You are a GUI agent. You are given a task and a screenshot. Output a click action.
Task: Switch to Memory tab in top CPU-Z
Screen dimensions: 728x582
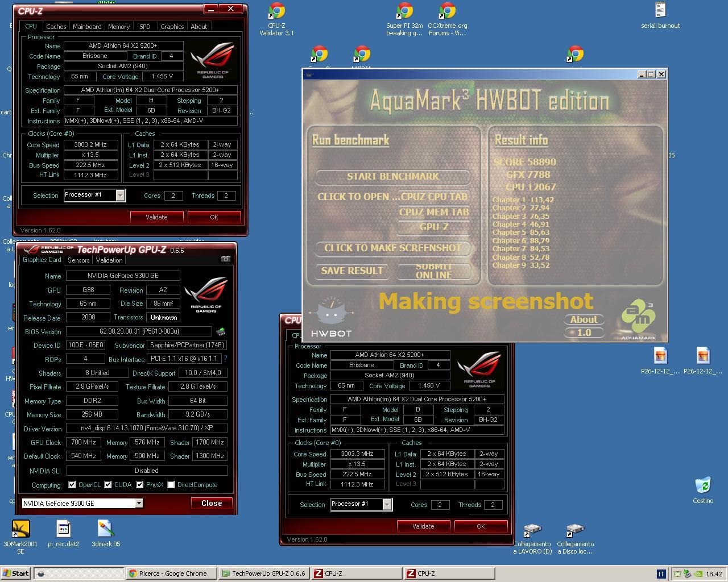point(119,27)
